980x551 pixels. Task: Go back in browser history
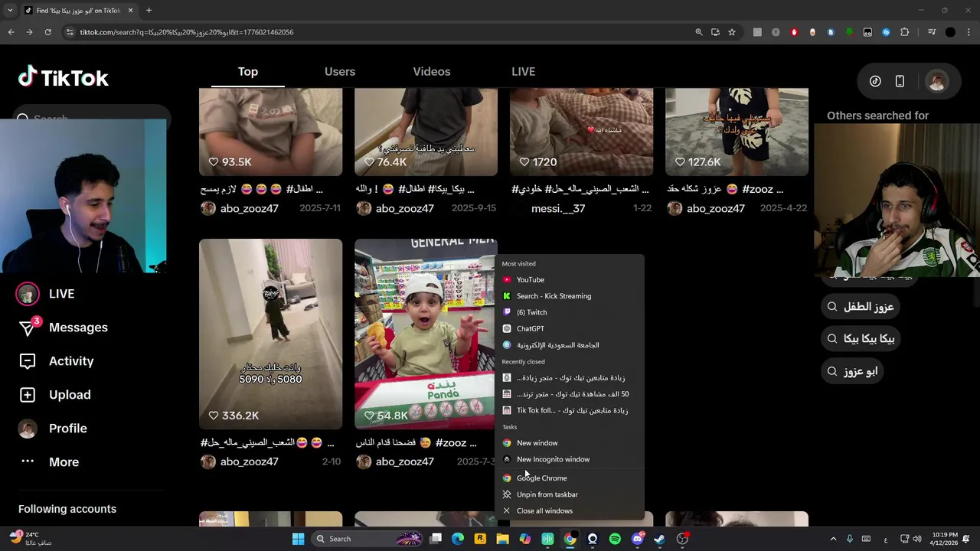click(x=11, y=32)
